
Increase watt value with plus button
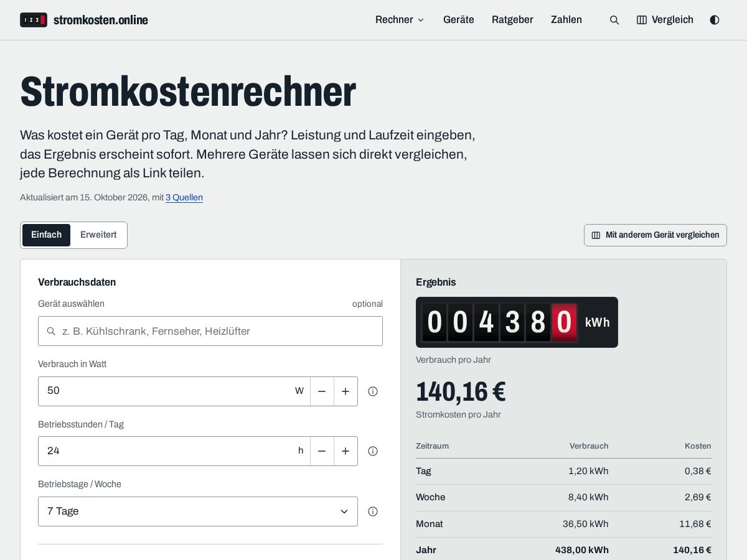coord(345,391)
